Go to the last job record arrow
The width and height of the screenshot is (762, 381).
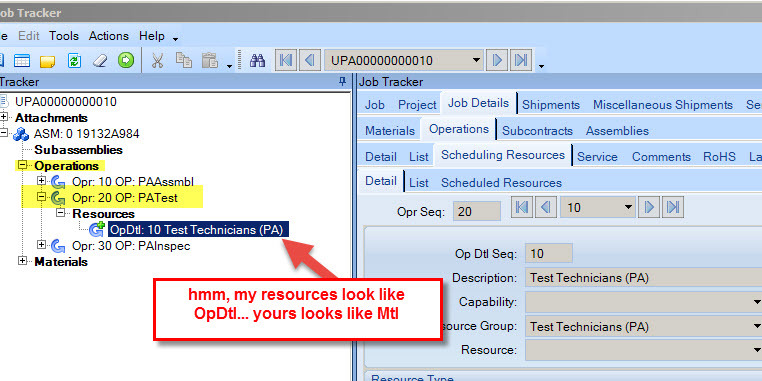tap(521, 61)
